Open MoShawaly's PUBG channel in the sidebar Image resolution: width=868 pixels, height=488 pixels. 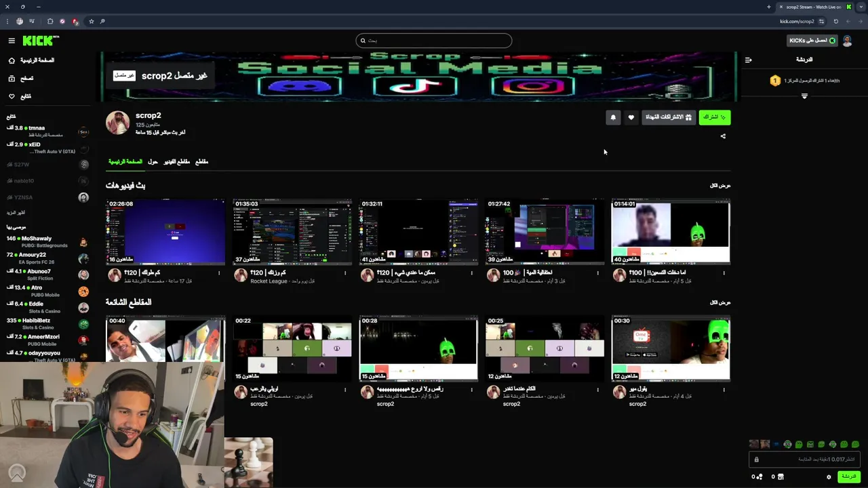point(47,242)
